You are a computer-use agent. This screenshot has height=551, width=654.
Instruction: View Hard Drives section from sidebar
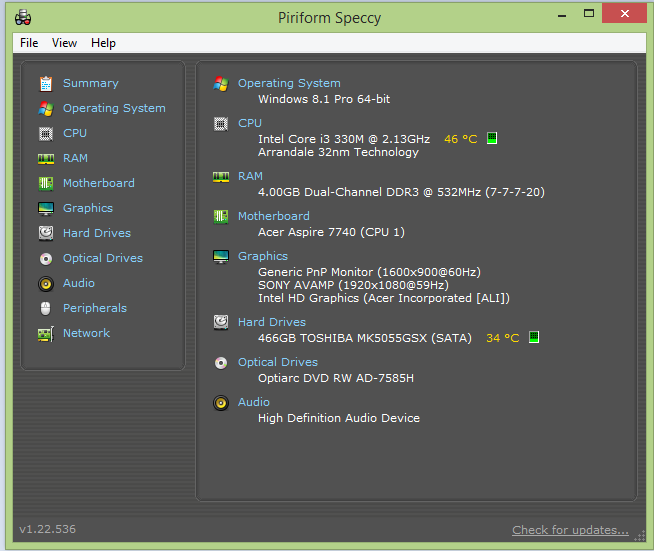click(x=97, y=233)
